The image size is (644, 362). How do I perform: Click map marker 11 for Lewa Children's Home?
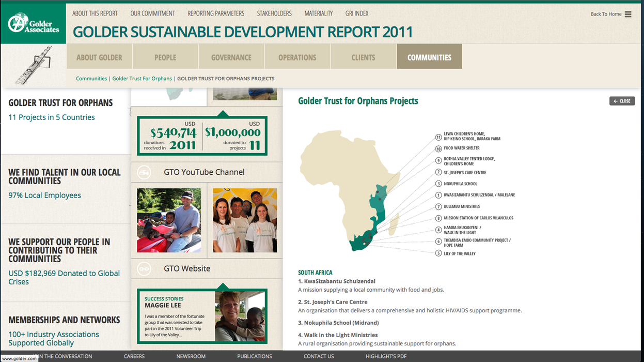(x=438, y=137)
